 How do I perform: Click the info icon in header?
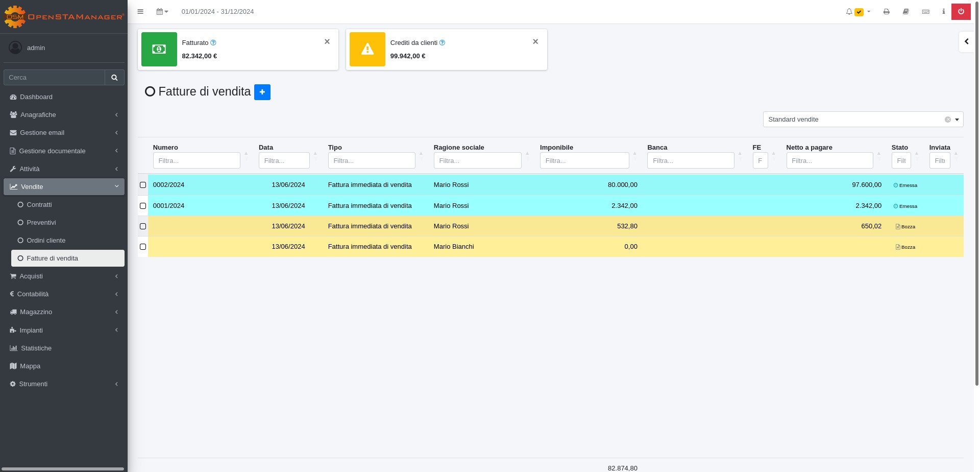943,12
